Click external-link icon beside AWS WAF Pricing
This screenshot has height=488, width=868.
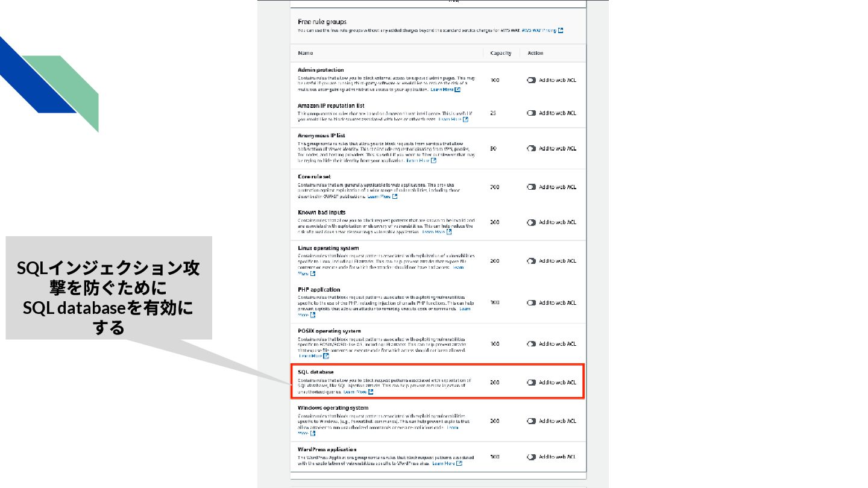click(561, 30)
